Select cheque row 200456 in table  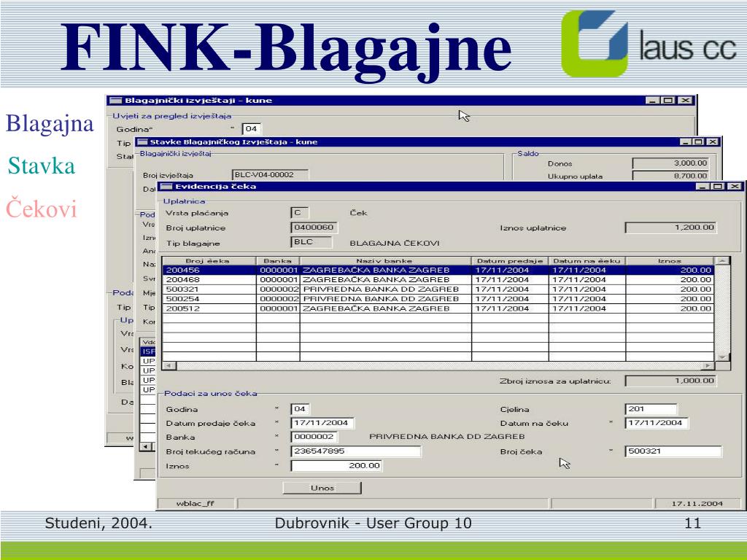(x=438, y=270)
